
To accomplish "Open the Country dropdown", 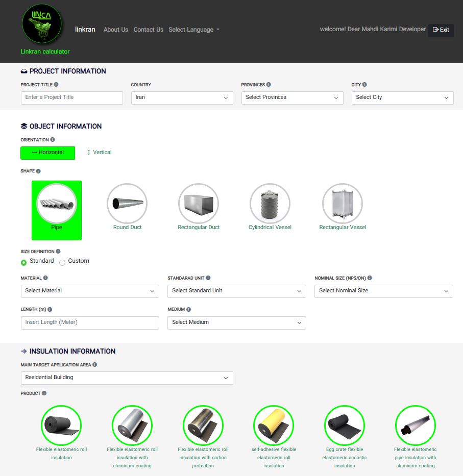I will click(x=182, y=98).
